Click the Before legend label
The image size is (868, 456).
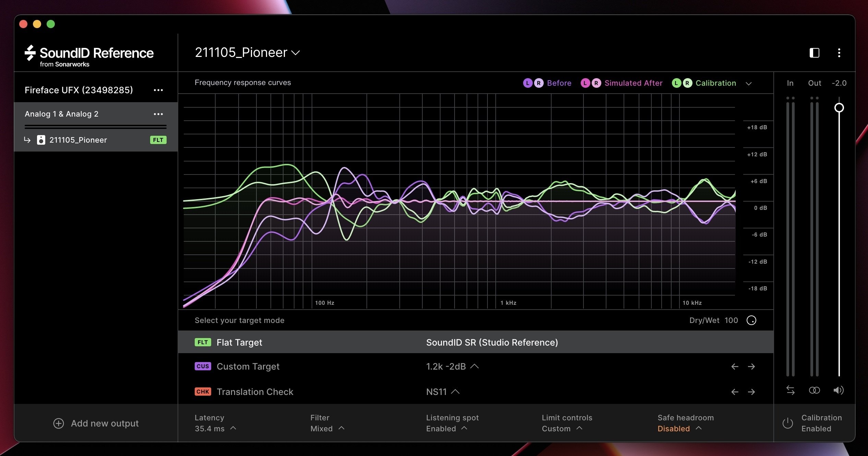559,83
